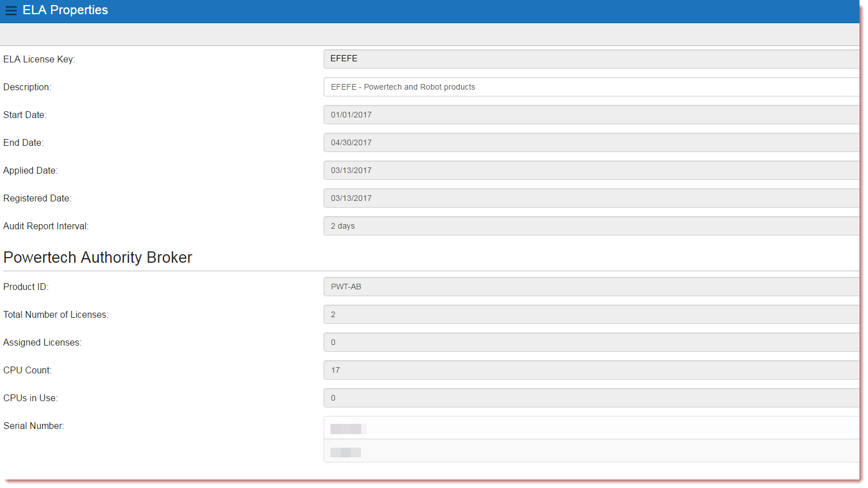Click the Serial Number label
This screenshot has height=488, width=868.
click(33, 426)
